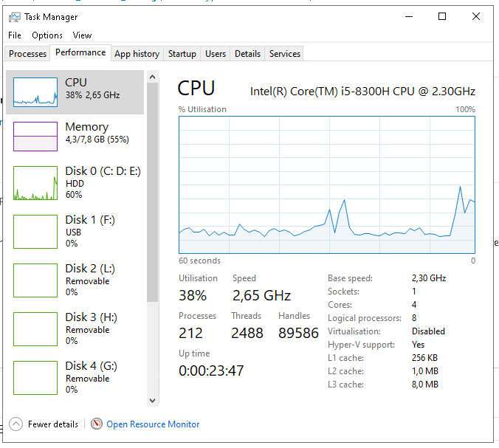Click the L1 cache 256 KB value
Screen dimensions: 499x448
click(x=424, y=358)
